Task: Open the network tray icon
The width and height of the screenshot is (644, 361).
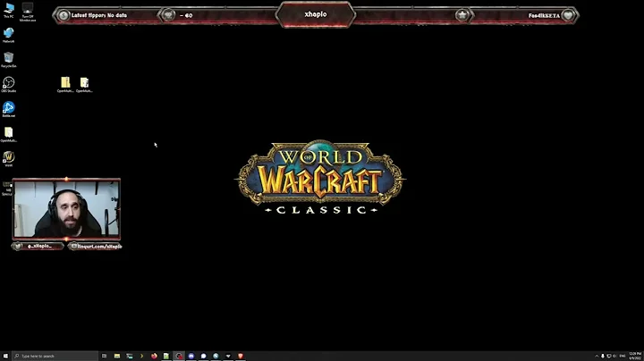Action: pyautogui.click(x=609, y=356)
